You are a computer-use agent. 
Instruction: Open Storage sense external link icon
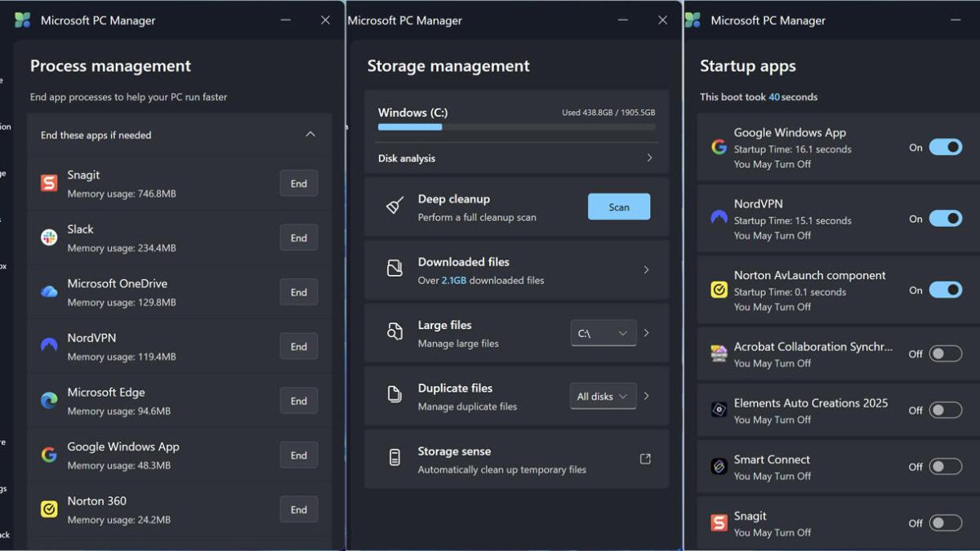645,459
